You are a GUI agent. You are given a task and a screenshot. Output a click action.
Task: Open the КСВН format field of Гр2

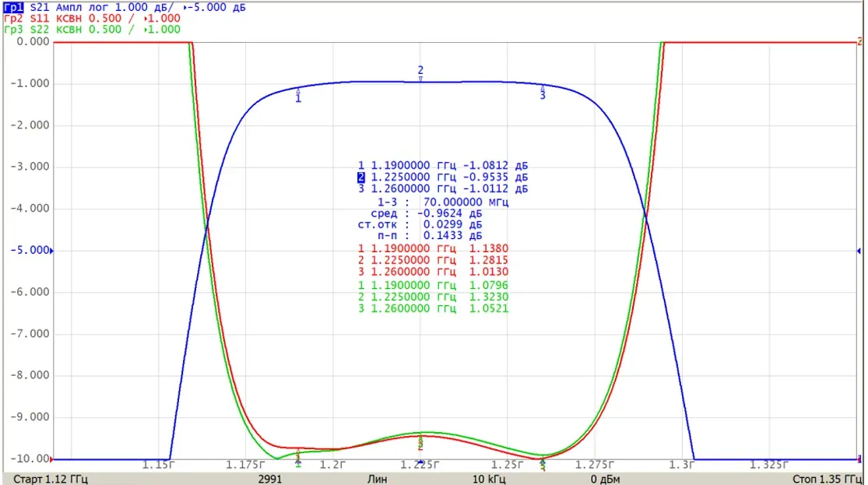69,18
